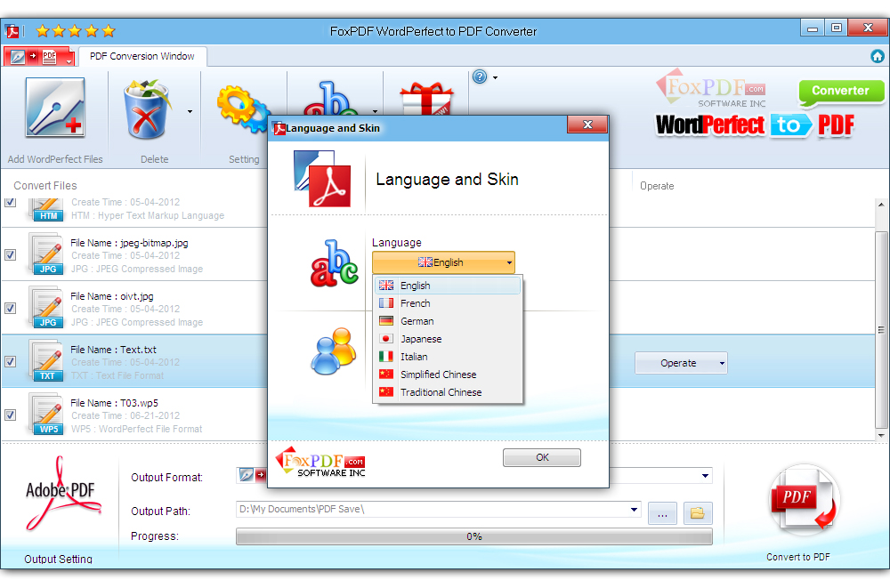
Task: Open the Output Path dropdown
Action: [x=634, y=510]
